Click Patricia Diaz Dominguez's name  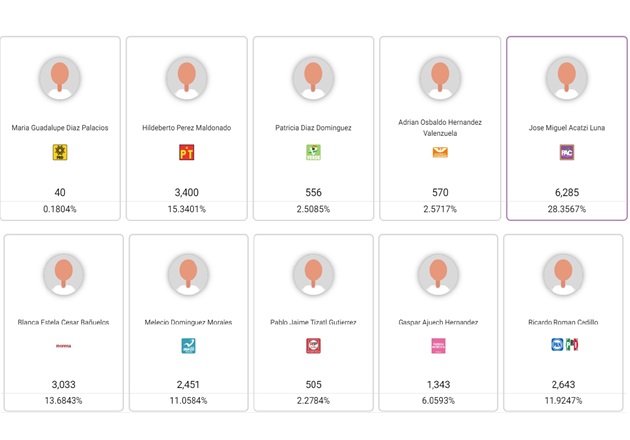tap(313, 128)
